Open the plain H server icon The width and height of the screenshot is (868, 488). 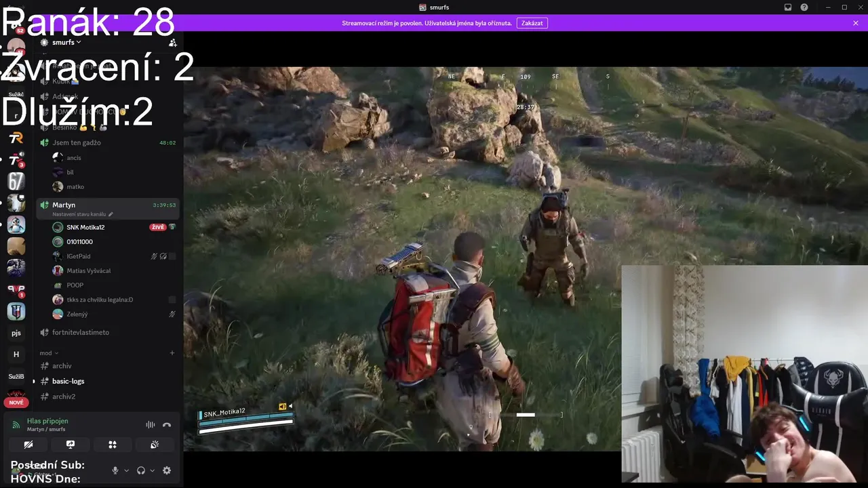16,354
